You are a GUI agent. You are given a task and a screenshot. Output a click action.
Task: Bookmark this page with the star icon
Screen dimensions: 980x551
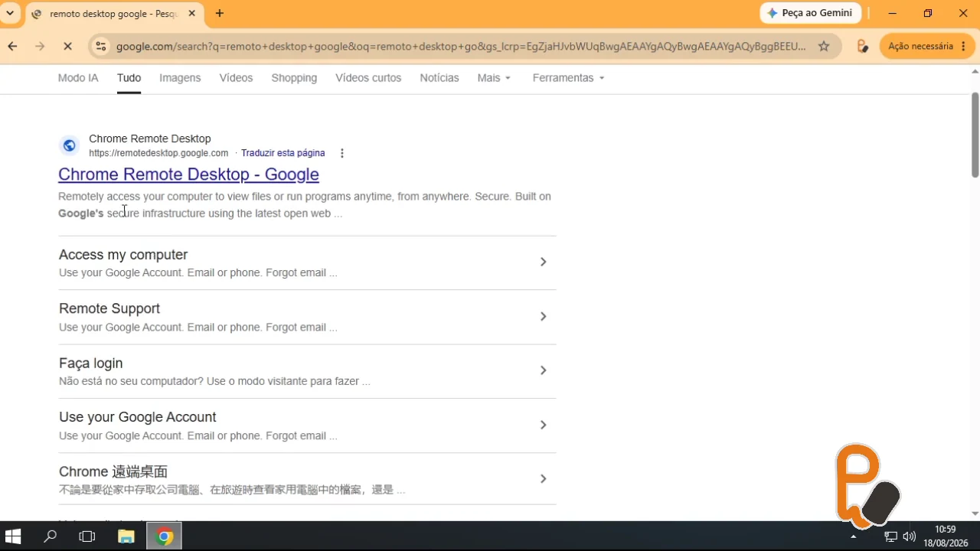pos(824,47)
